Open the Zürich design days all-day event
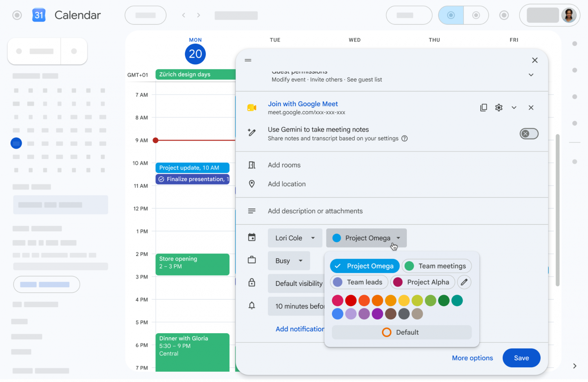 click(x=196, y=74)
